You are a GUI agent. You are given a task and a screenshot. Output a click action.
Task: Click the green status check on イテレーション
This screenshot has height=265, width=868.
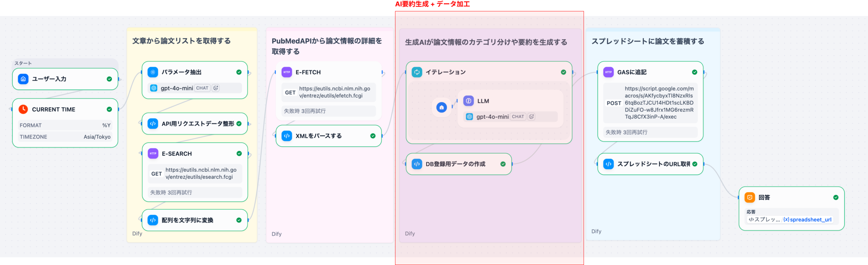tap(564, 72)
